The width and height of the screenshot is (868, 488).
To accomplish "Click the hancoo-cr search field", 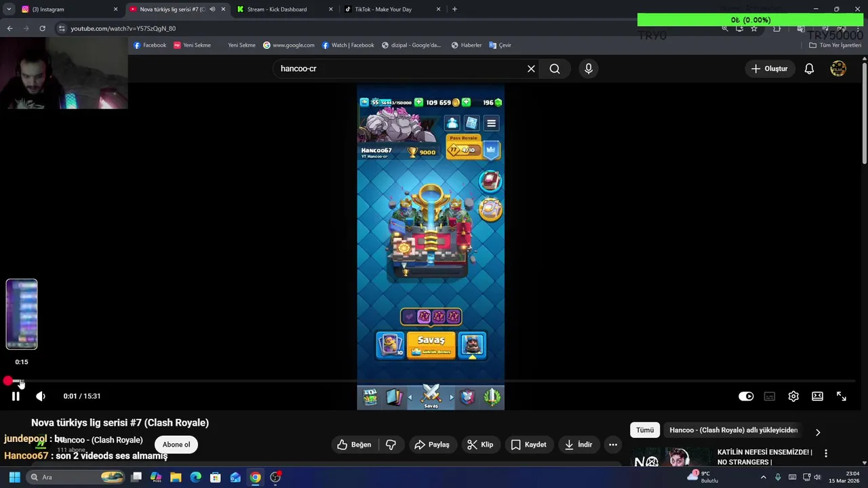I will 400,68.
